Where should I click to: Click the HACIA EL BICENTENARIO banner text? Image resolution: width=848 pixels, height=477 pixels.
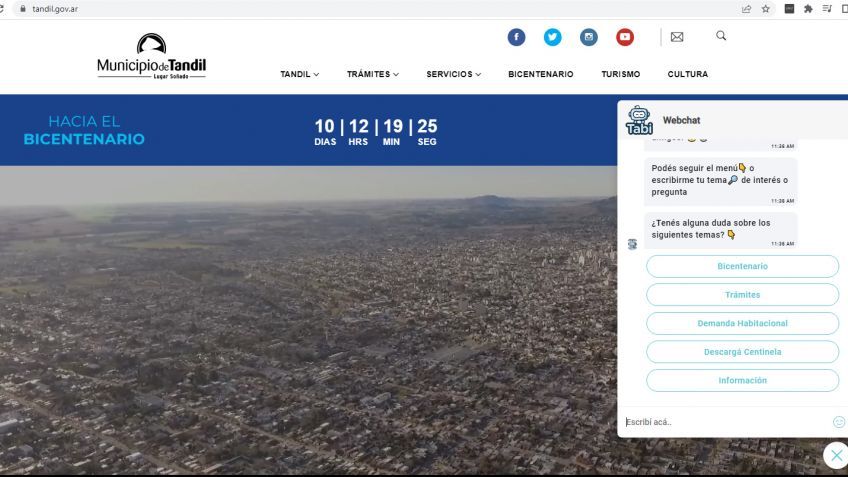tap(84, 130)
